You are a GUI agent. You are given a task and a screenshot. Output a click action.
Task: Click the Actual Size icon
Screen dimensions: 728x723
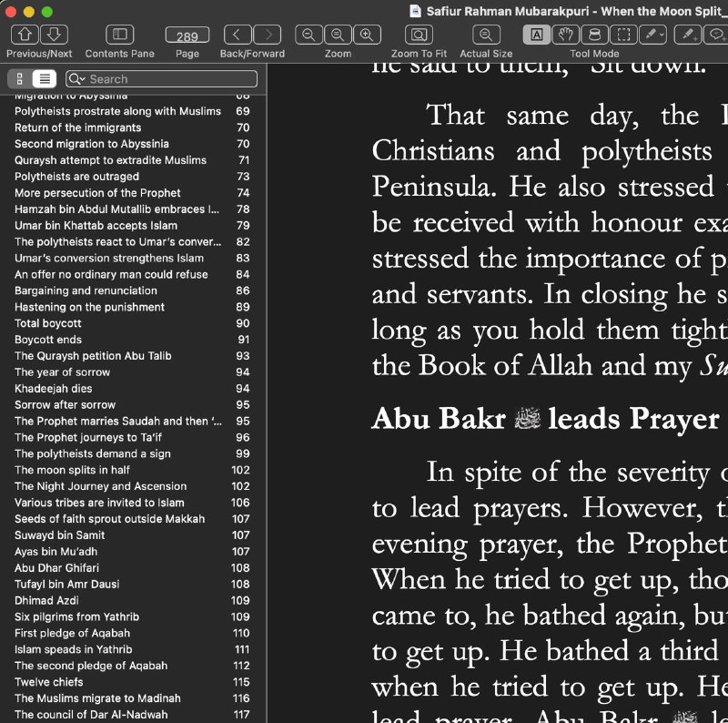click(486, 35)
